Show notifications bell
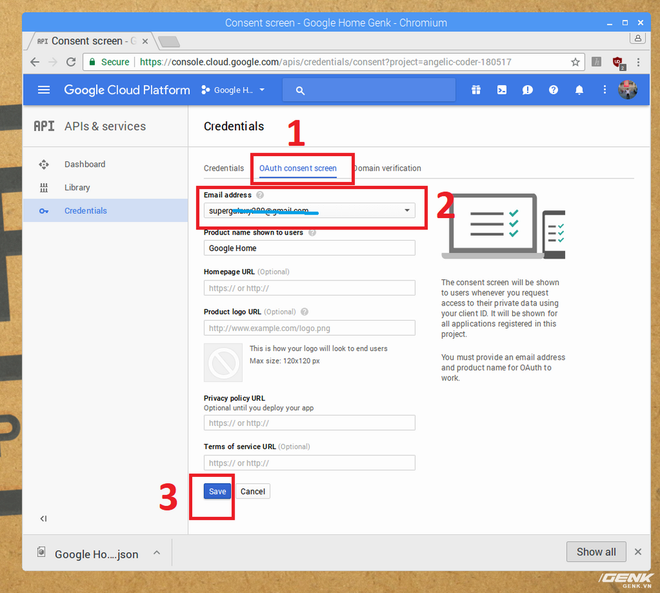Screen dimensions: 660x593 (x=579, y=90)
